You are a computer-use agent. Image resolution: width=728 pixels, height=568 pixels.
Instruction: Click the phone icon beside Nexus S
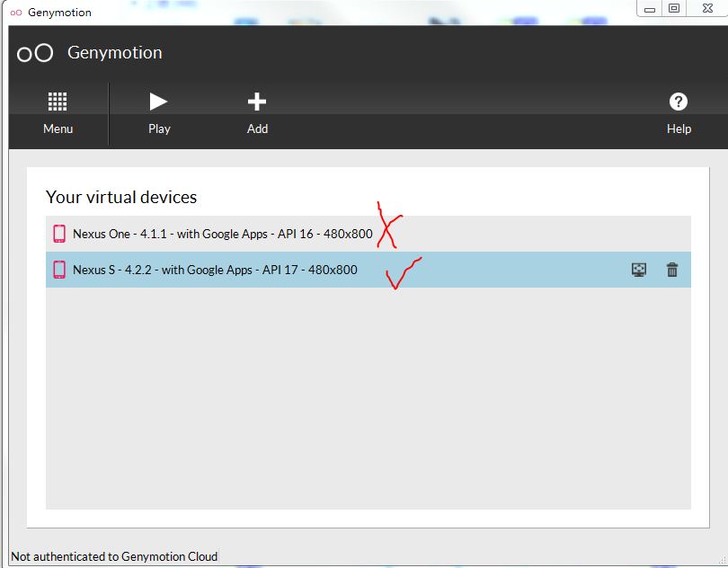59,270
